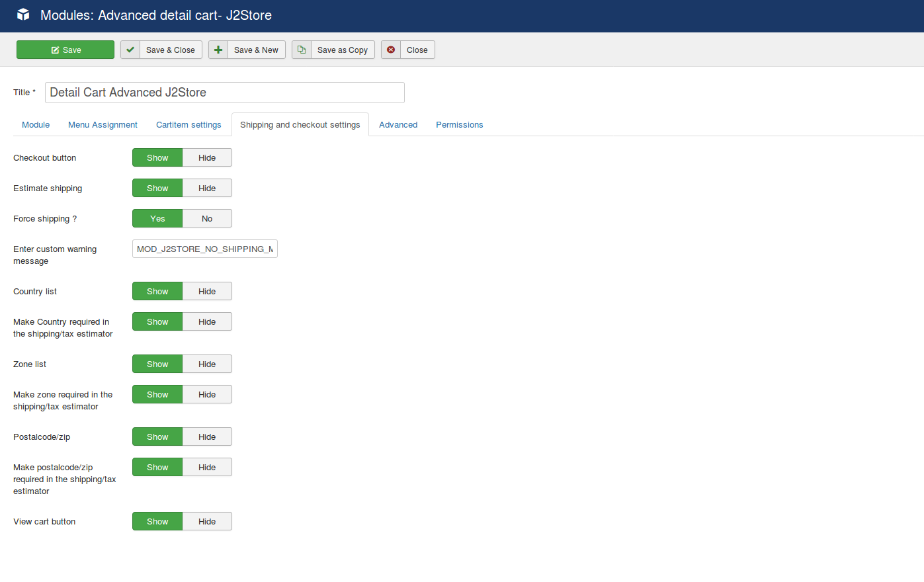Click the 'Enter custom warning message' label
The image size is (924, 582).
(55, 255)
